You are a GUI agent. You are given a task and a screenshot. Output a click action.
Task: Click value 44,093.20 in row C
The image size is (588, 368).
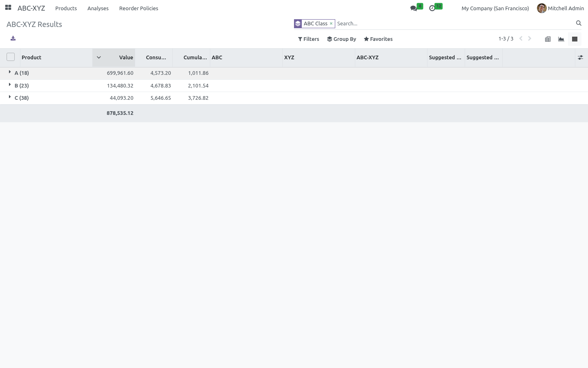(122, 98)
